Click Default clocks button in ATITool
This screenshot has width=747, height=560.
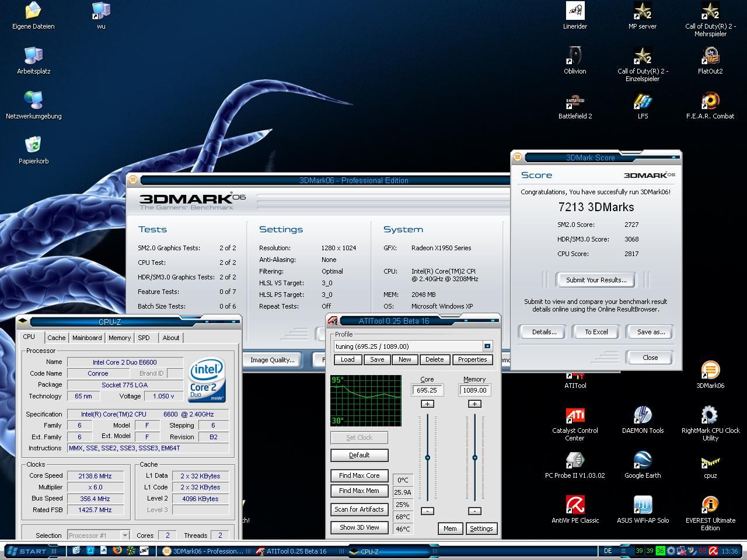(359, 455)
